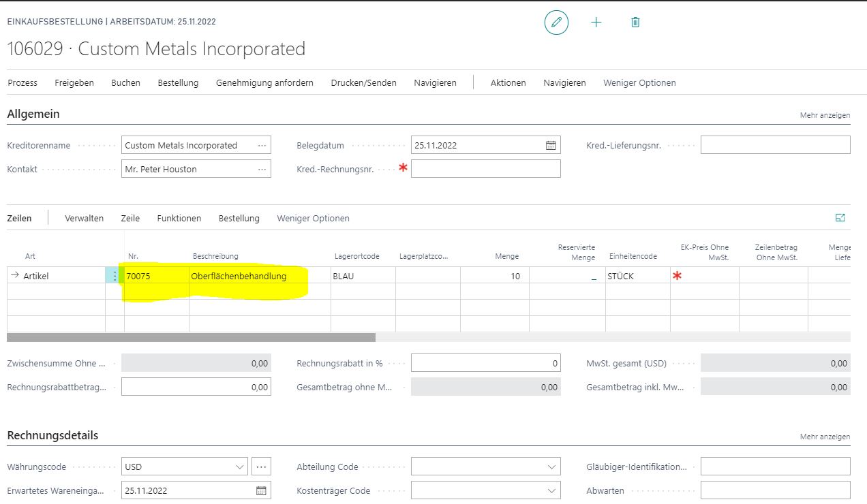The image size is (867, 504).
Task: Open Zeile menu in lines toolbar
Action: [130, 218]
